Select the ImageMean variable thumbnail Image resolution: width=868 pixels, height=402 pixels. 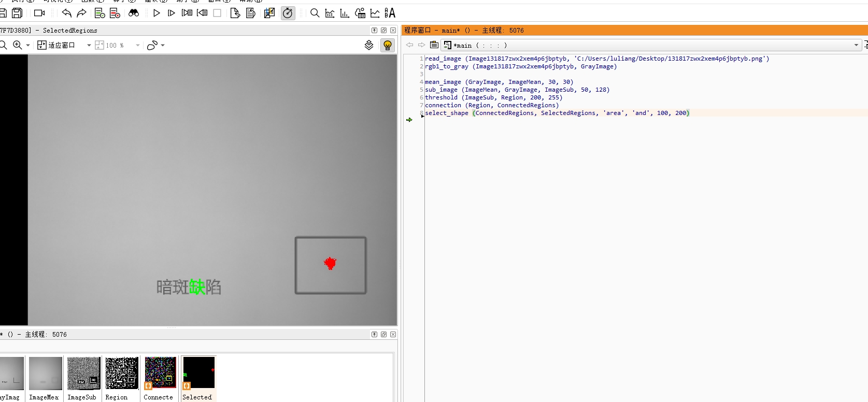(45, 379)
